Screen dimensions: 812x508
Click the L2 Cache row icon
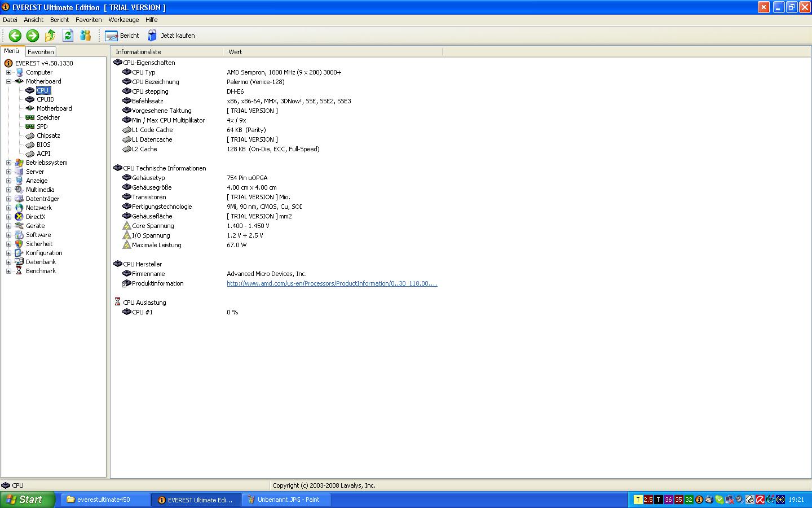click(x=127, y=149)
